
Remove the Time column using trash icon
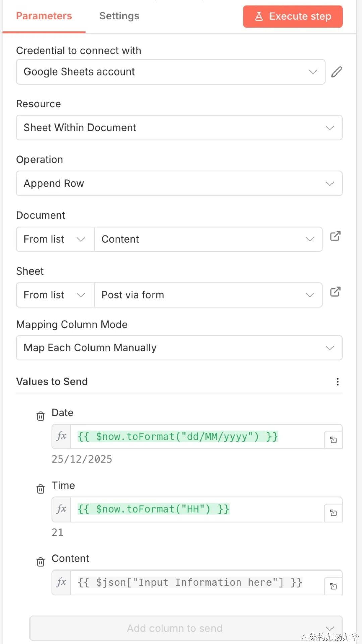tap(41, 489)
